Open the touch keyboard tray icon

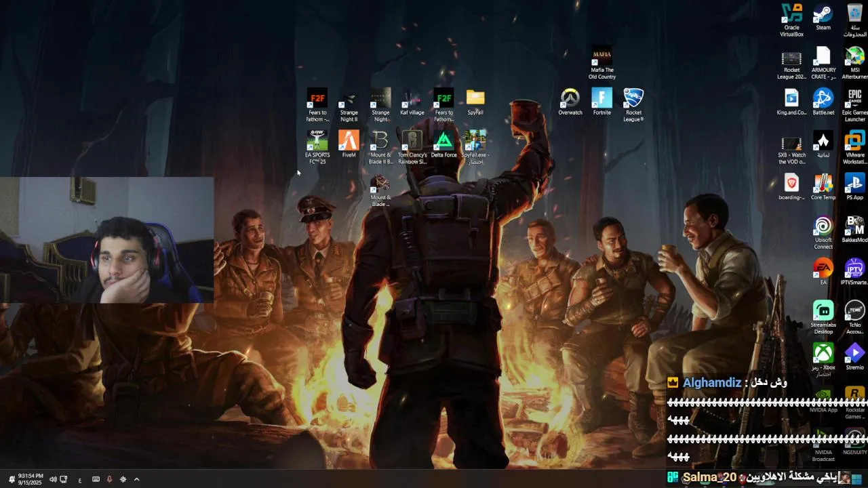[96, 479]
